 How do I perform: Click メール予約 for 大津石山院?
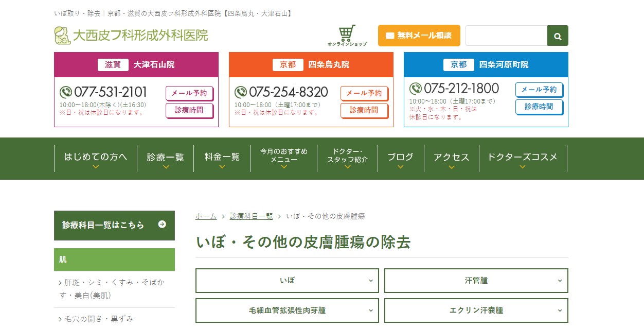point(189,93)
